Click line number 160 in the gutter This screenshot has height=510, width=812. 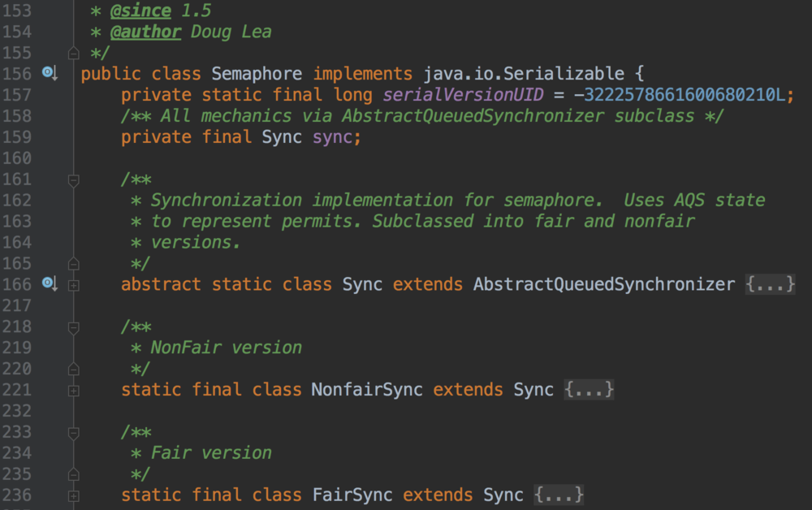tap(17, 158)
